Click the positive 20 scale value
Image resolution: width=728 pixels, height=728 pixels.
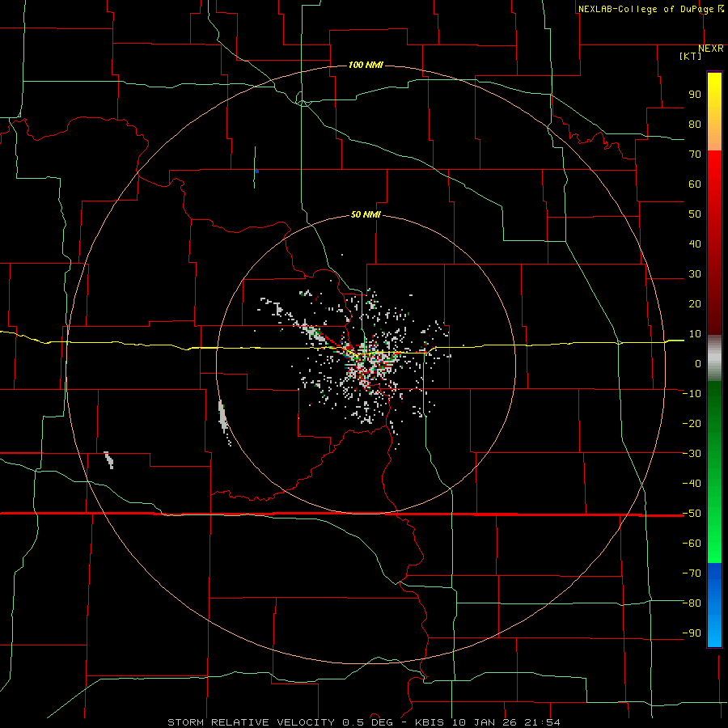[x=695, y=304]
